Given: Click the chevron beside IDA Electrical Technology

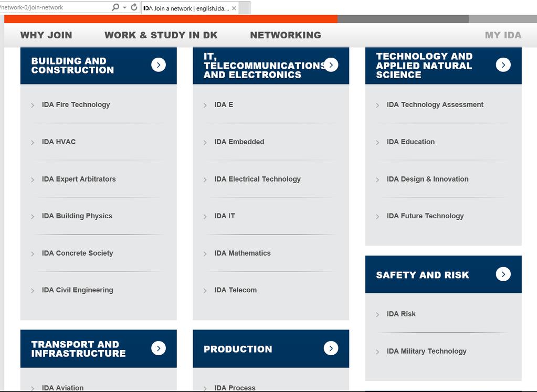Looking at the screenshot, I should pos(205,180).
